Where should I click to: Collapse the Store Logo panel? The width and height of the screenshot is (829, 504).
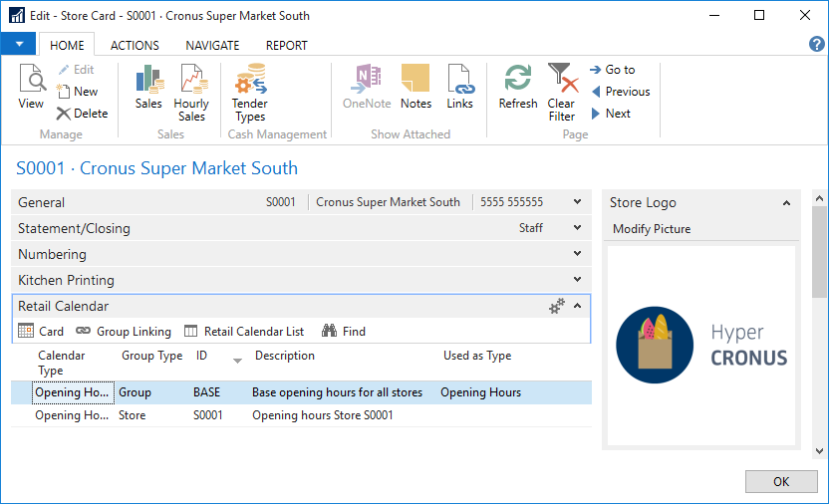pyautogui.click(x=786, y=203)
